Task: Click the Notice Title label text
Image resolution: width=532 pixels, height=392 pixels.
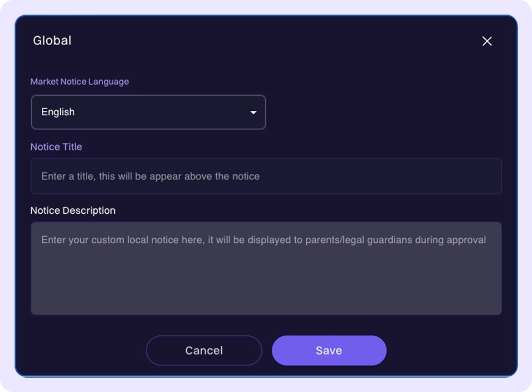Action: pos(56,147)
